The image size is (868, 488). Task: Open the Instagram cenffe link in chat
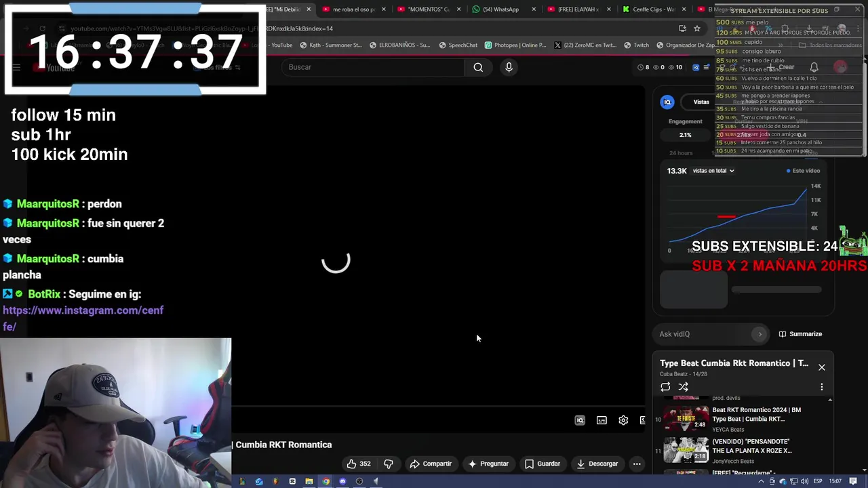click(x=83, y=318)
